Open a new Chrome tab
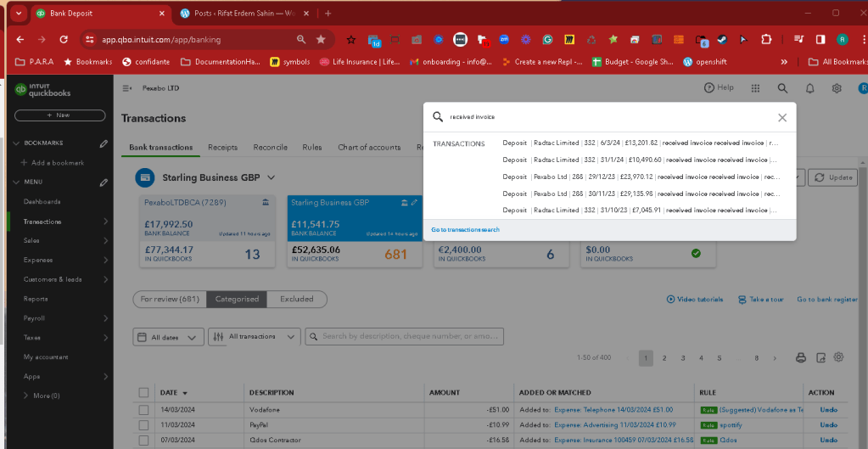 point(328,14)
